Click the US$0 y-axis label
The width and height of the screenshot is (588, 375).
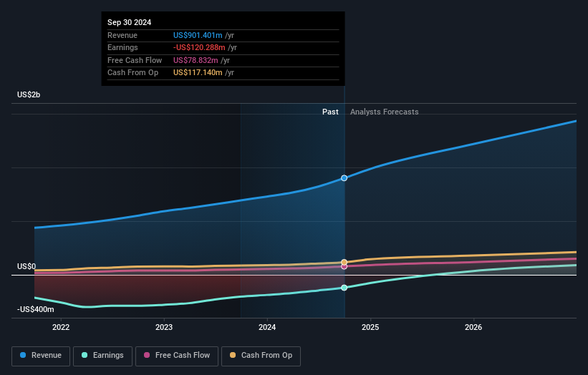click(26, 266)
